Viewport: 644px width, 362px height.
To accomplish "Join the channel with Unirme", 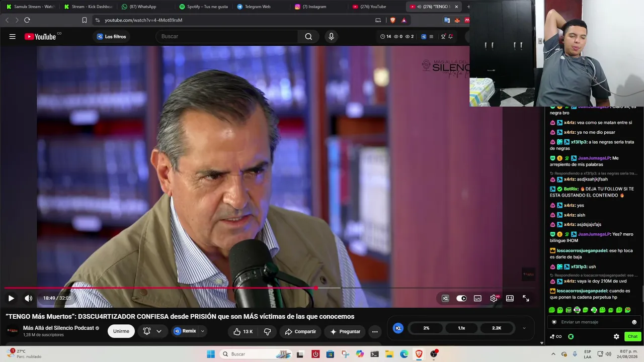I will click(121, 331).
